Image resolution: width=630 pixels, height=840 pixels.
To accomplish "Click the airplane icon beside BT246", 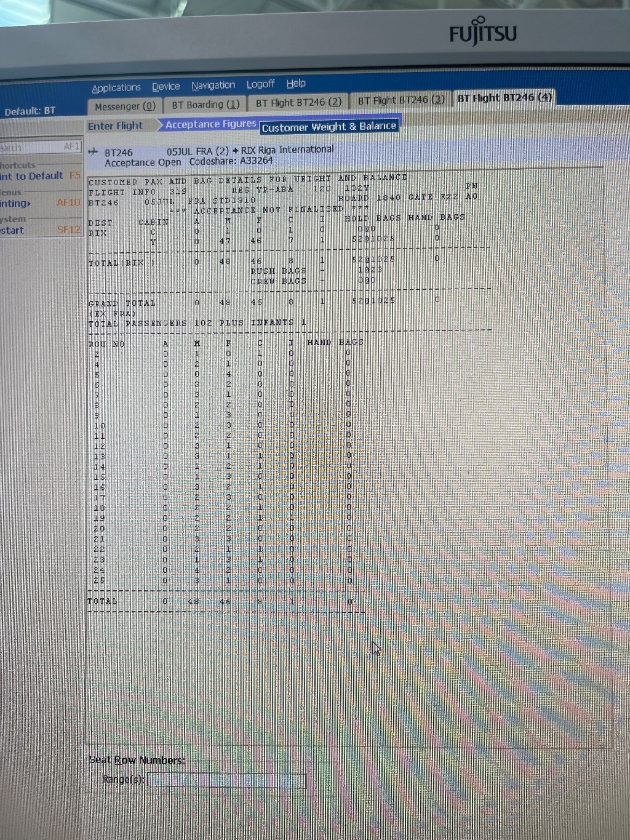I will [x=93, y=152].
